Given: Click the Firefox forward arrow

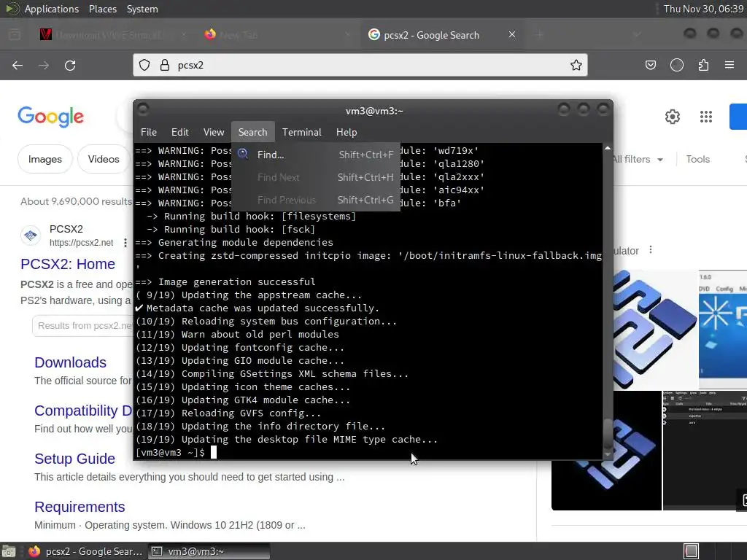Looking at the screenshot, I should click(44, 65).
